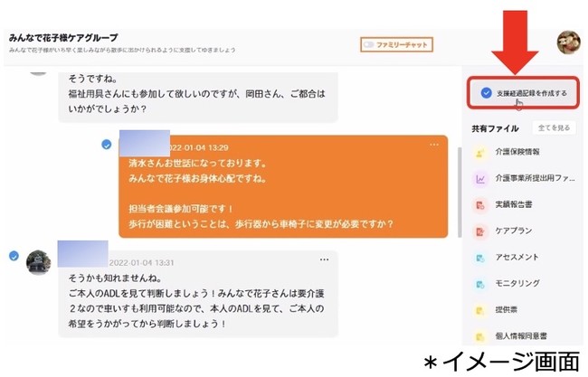Click the user profile avatar at top right
Screen dimensions: 588x377
(x=568, y=42)
